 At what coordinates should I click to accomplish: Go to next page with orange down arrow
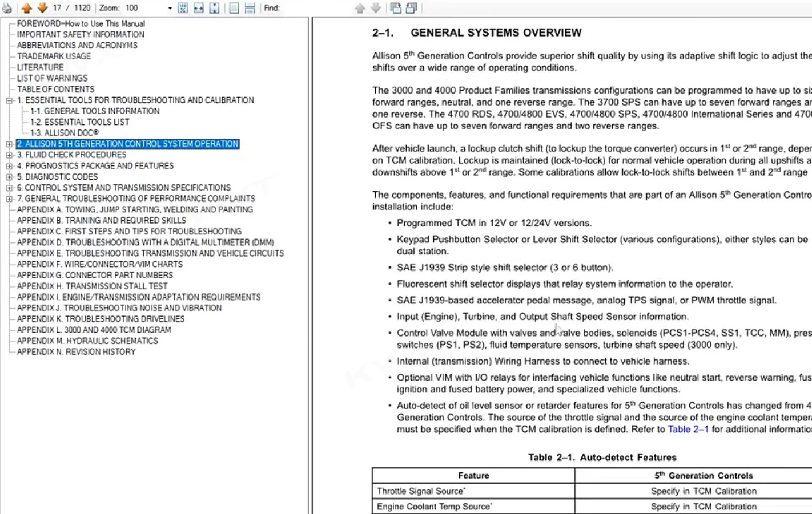[42, 8]
